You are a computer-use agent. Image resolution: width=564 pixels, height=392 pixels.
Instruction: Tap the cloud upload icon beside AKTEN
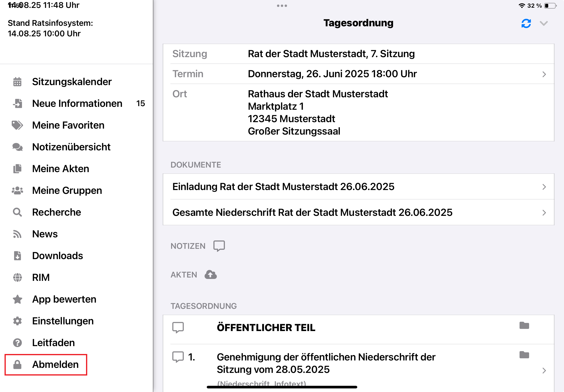pos(211,275)
